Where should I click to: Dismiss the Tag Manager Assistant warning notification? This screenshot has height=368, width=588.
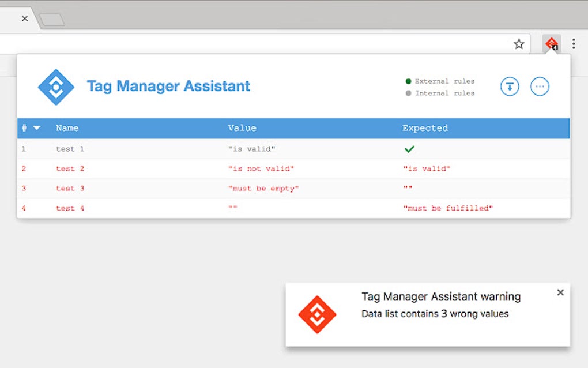click(560, 292)
